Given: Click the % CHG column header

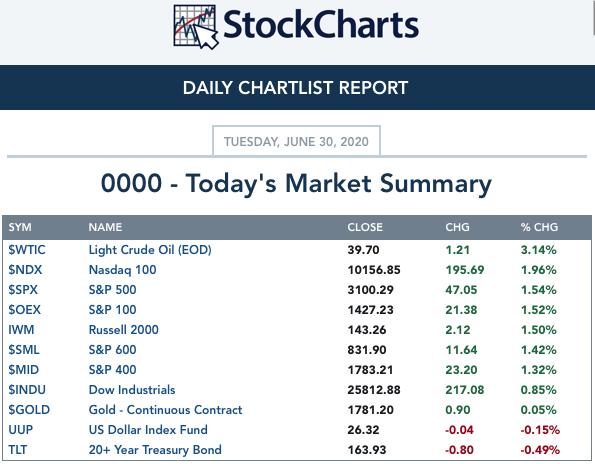Looking at the screenshot, I should [539, 227].
